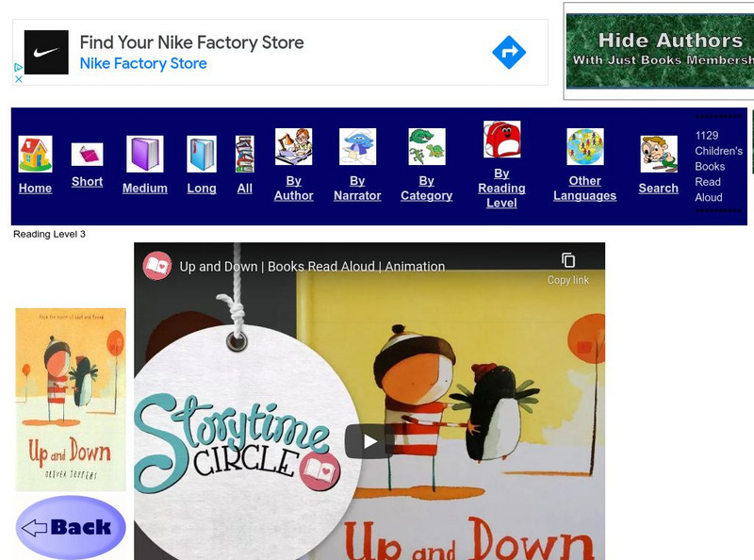Go to the By Reading Level link
This screenshot has width=754, height=560.
click(501, 188)
